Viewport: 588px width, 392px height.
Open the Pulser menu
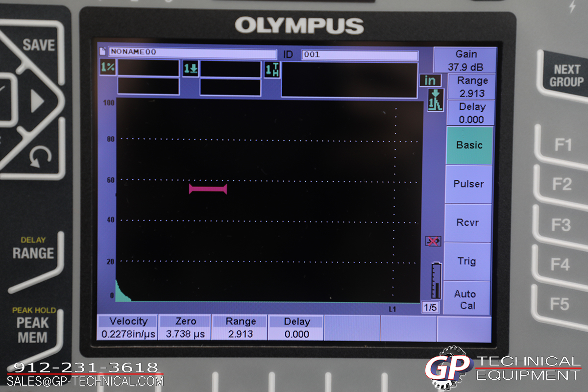point(469,184)
